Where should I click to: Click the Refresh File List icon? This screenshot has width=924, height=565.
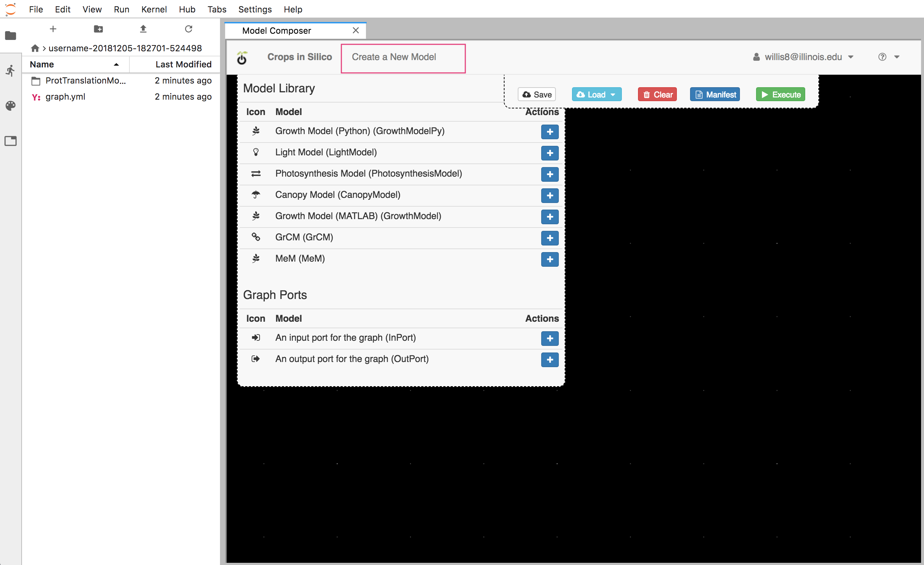coord(188,29)
